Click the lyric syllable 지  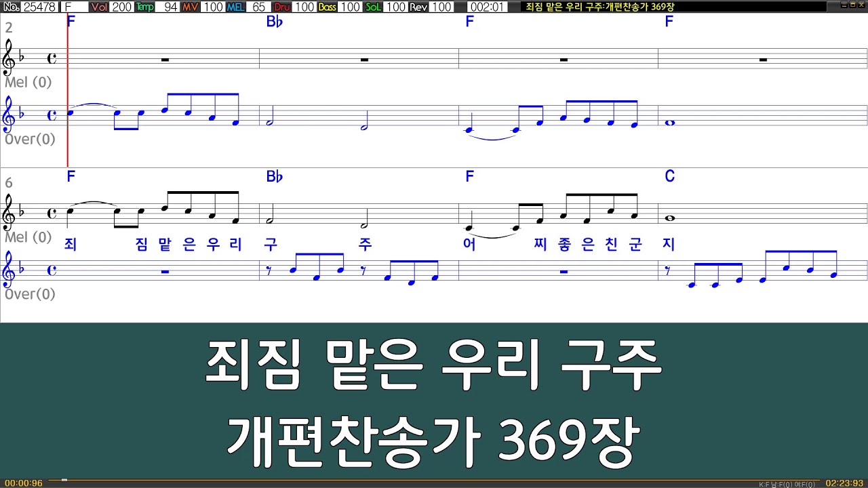click(x=669, y=244)
